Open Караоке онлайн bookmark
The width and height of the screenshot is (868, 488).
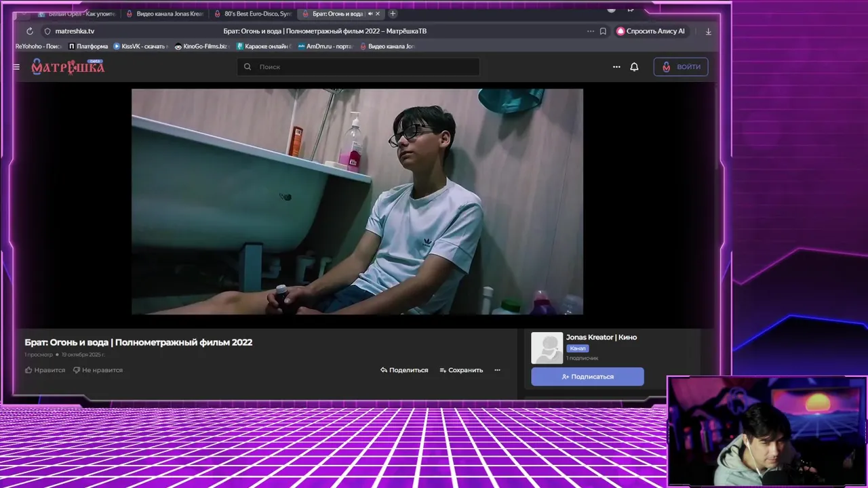click(264, 47)
